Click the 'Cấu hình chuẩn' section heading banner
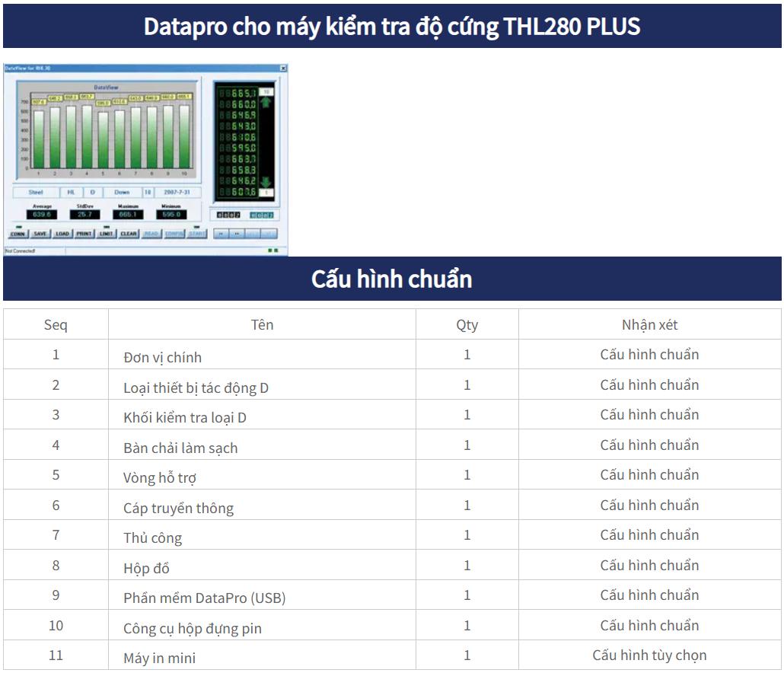 (392, 279)
